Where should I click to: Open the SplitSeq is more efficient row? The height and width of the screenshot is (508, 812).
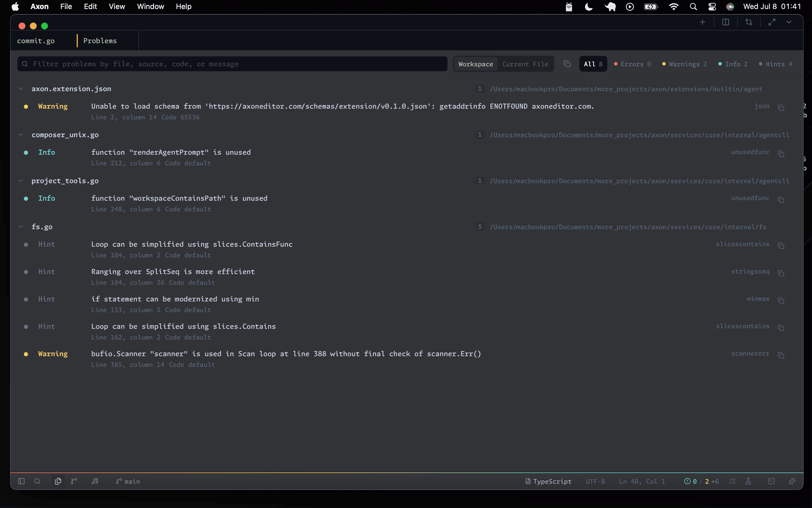(x=407, y=277)
